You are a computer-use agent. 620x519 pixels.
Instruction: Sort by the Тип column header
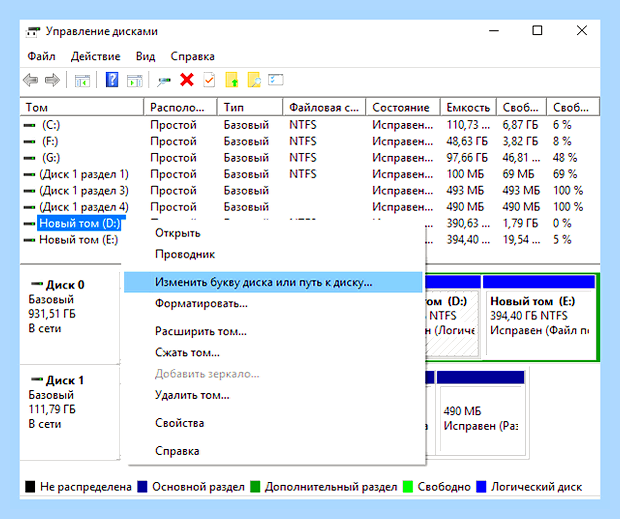[250, 107]
